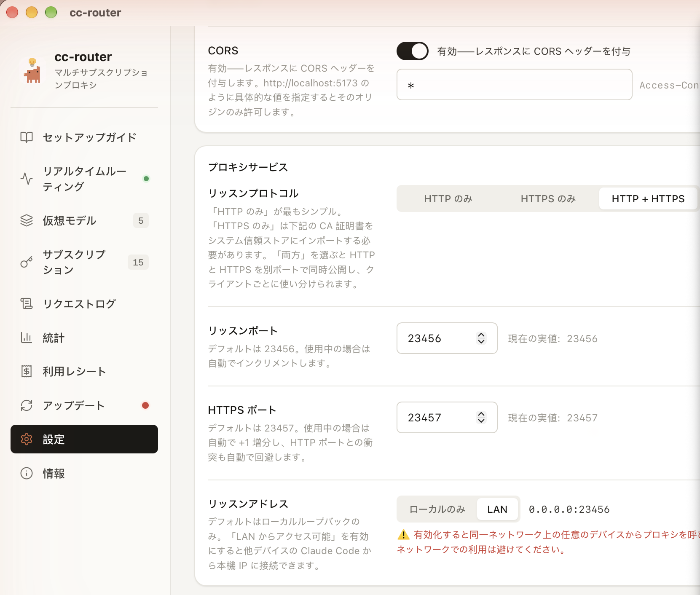Click the 15 badge on サブスクリプション
Viewport: 700px width, 595px height.
pyautogui.click(x=138, y=262)
